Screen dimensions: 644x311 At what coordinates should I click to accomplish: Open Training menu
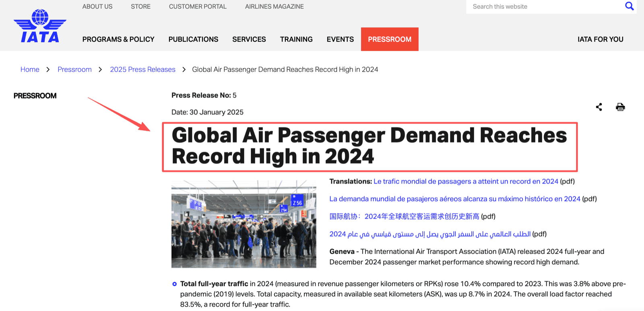tap(296, 39)
